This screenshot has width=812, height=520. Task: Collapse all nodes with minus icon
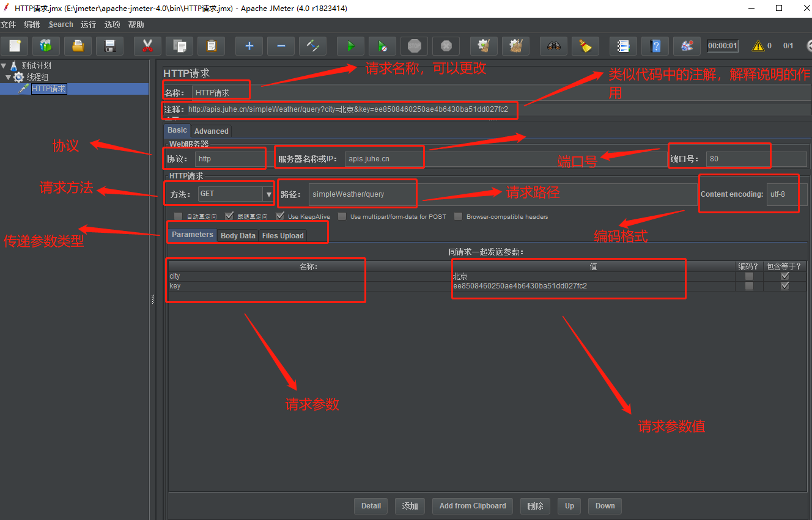click(281, 46)
